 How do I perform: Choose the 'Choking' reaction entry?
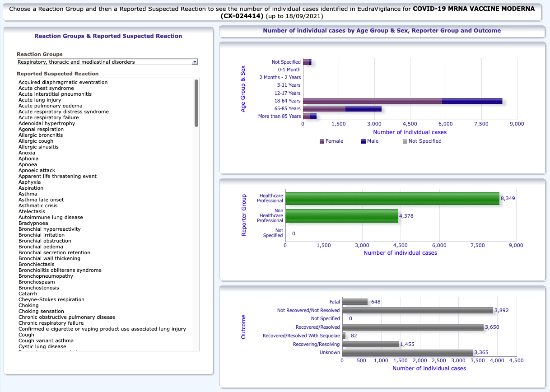[28, 305]
